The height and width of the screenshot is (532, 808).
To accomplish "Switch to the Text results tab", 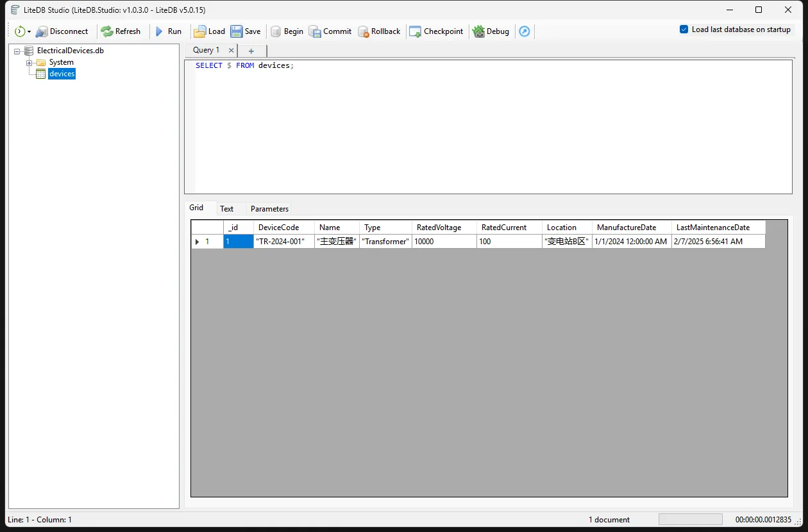I will (226, 209).
